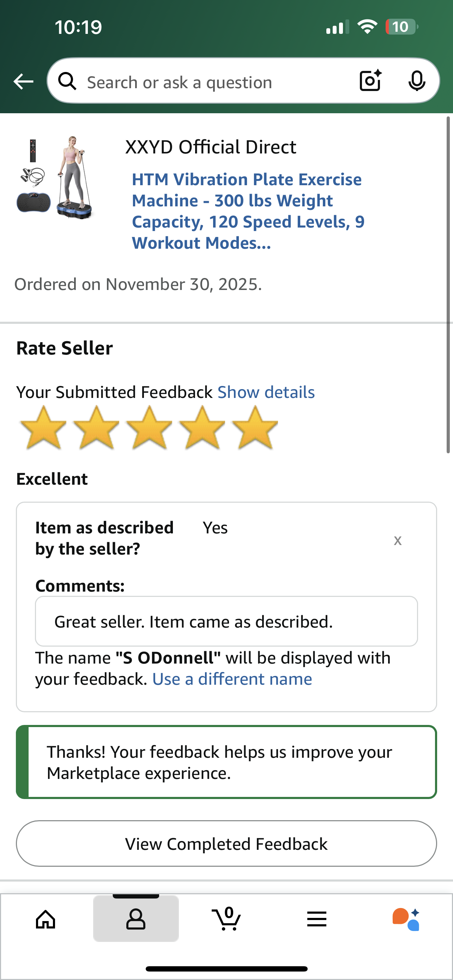Expand Show details for submitted feedback
Image resolution: width=453 pixels, height=980 pixels.
[266, 392]
